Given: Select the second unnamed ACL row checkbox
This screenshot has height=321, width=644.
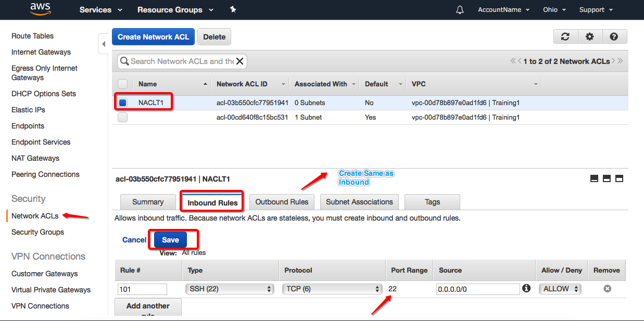Looking at the screenshot, I should pyautogui.click(x=122, y=118).
